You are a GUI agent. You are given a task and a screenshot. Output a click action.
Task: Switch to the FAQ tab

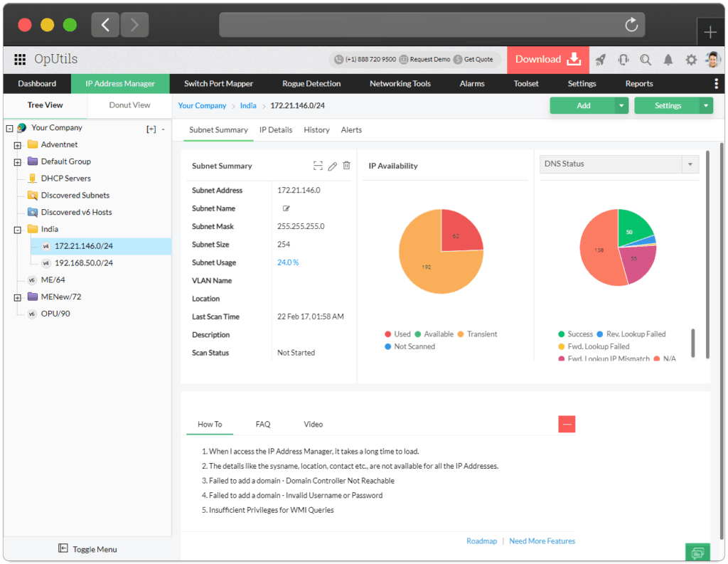point(263,424)
